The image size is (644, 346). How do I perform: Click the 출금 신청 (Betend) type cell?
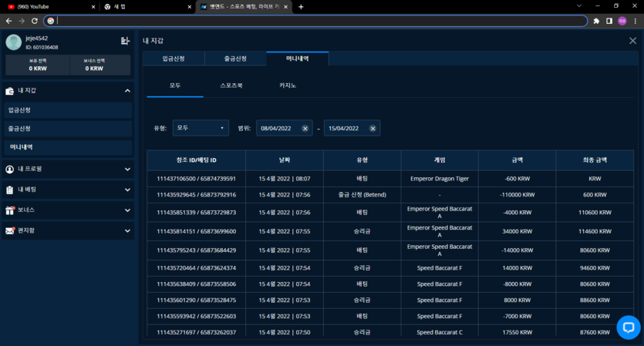tap(362, 195)
